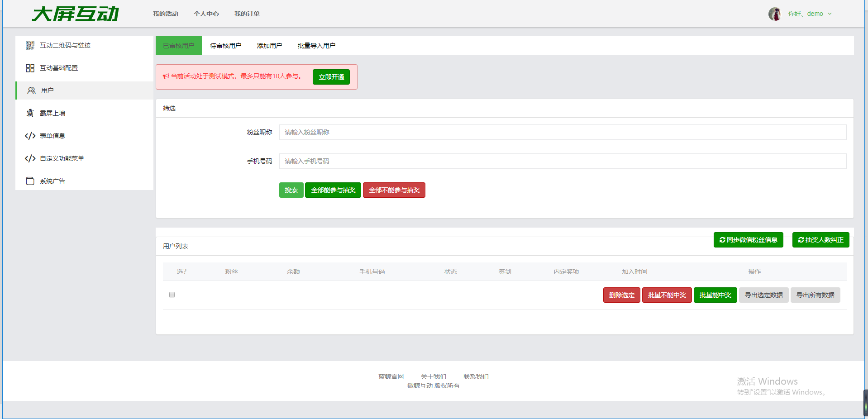Click the 系统广告 square icon
The image size is (868, 419).
tap(30, 181)
